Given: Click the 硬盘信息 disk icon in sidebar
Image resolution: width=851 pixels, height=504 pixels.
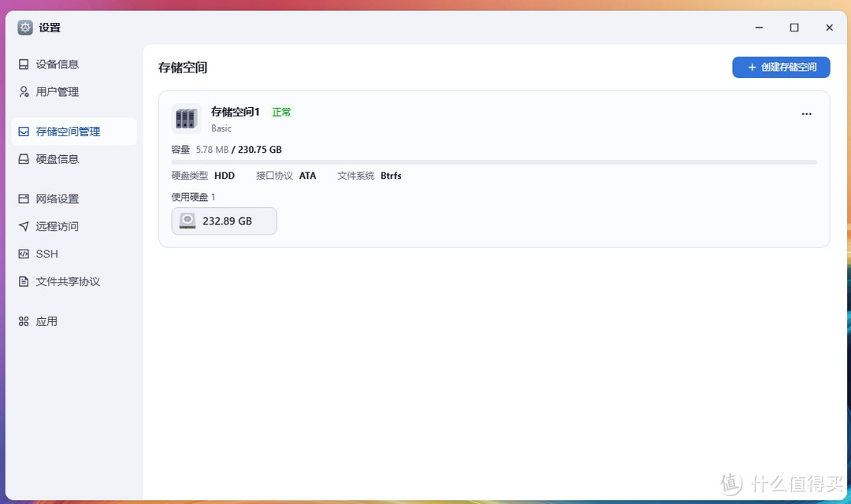Looking at the screenshot, I should 24,158.
